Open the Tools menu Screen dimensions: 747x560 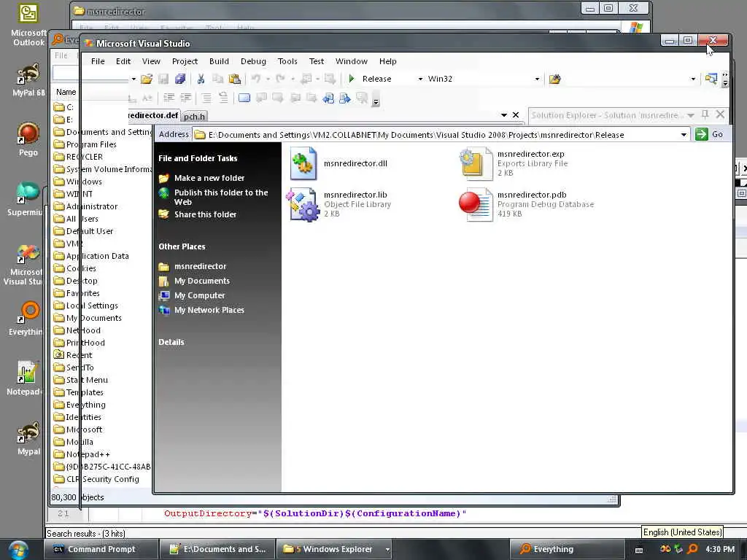287,61
